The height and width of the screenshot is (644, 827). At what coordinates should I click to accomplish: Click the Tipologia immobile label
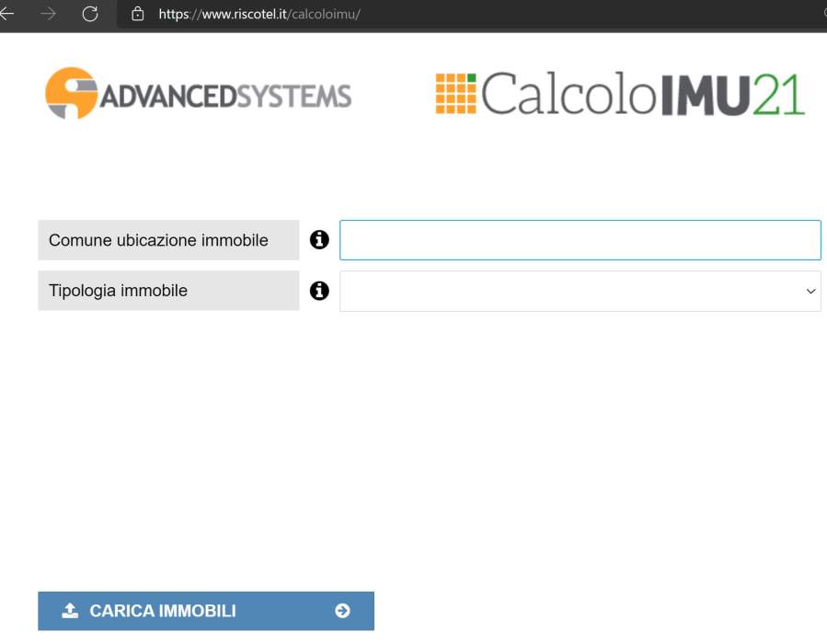[x=118, y=291]
